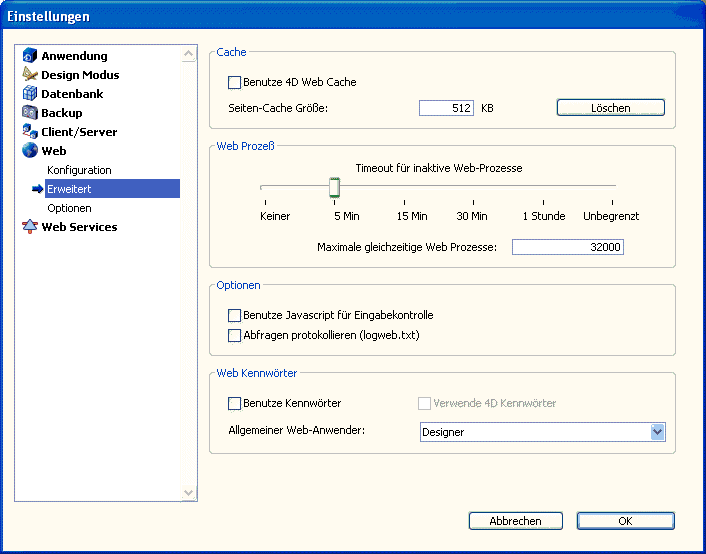
Task: Click the Web globe icon
Action: (30, 151)
